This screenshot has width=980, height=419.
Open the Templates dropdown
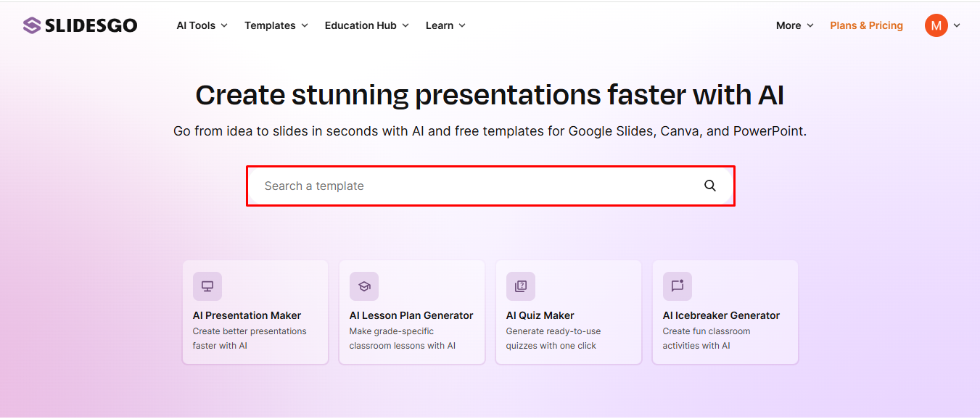coord(276,25)
